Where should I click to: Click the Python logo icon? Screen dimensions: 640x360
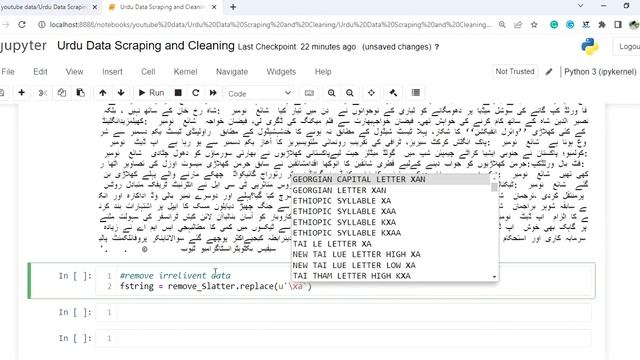[590, 47]
